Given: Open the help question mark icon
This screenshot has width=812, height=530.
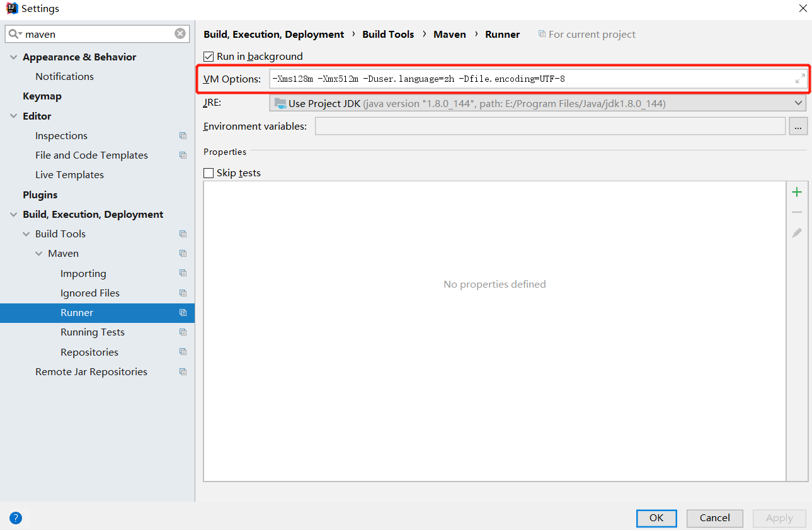Looking at the screenshot, I should [16, 518].
